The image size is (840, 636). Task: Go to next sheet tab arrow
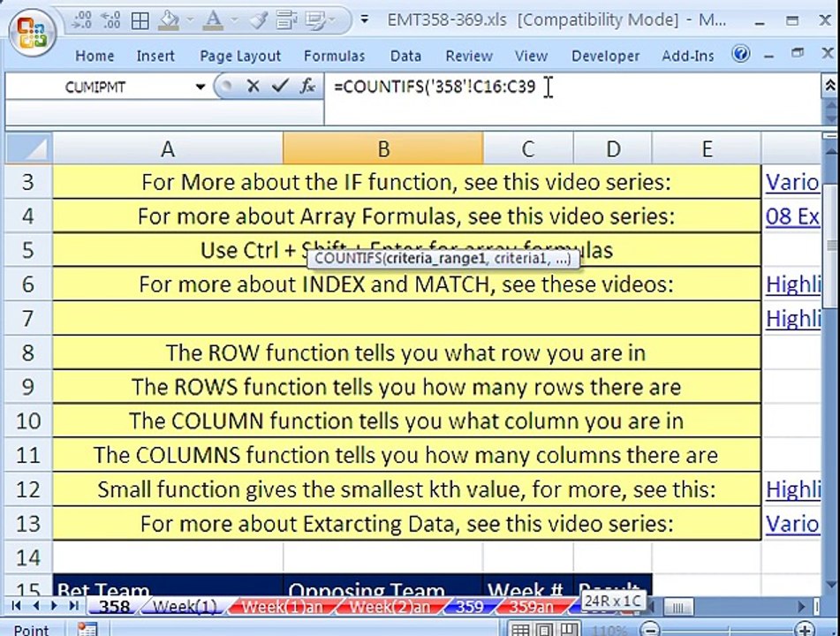tap(54, 606)
